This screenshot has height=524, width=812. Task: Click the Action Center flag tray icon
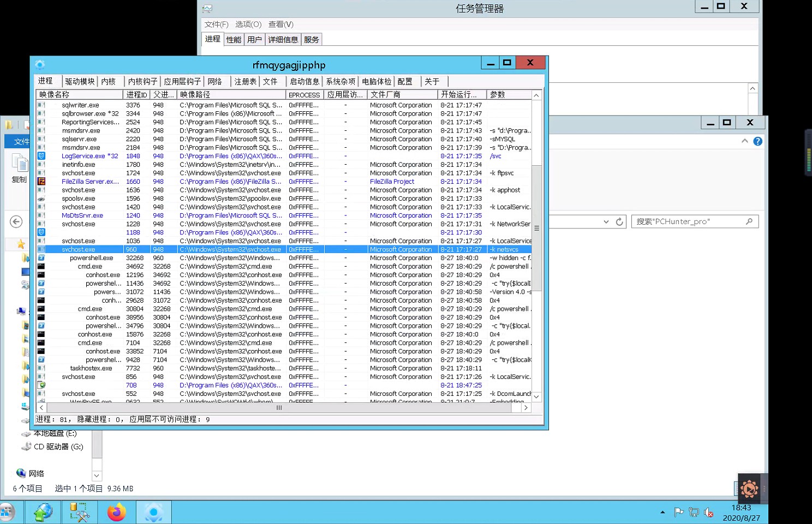[678, 513]
